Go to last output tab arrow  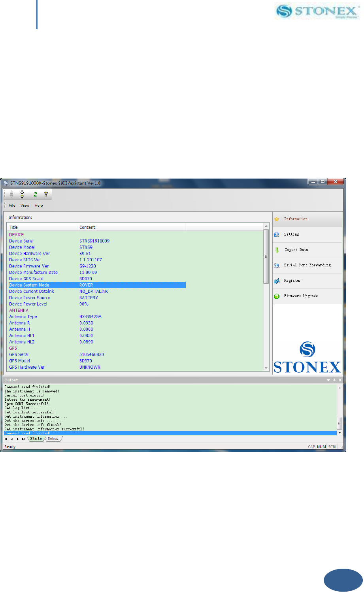(x=23, y=439)
